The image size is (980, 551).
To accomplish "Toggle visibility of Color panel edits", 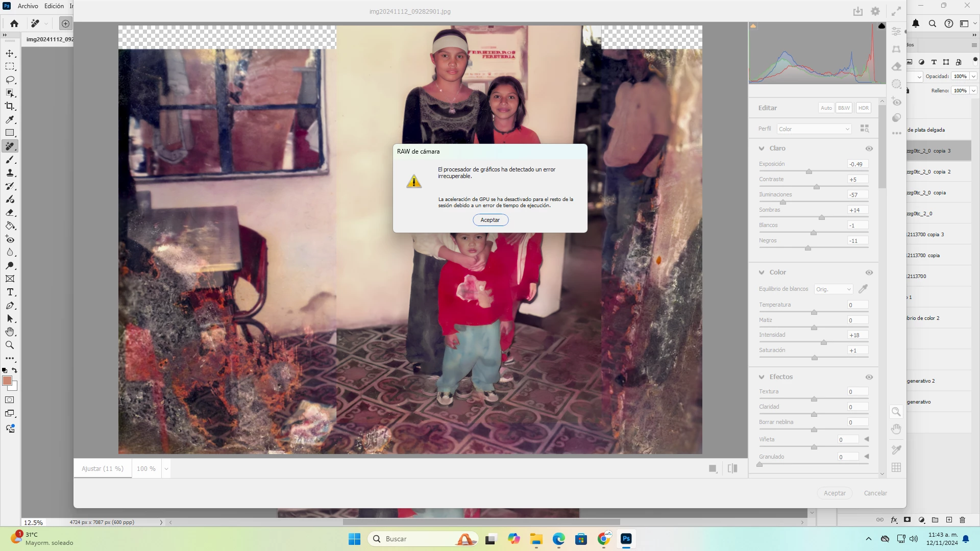I will tap(869, 272).
